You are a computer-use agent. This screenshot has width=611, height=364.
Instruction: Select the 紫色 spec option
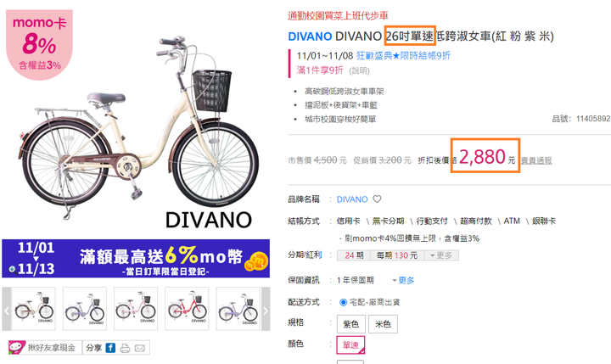pos(350,324)
